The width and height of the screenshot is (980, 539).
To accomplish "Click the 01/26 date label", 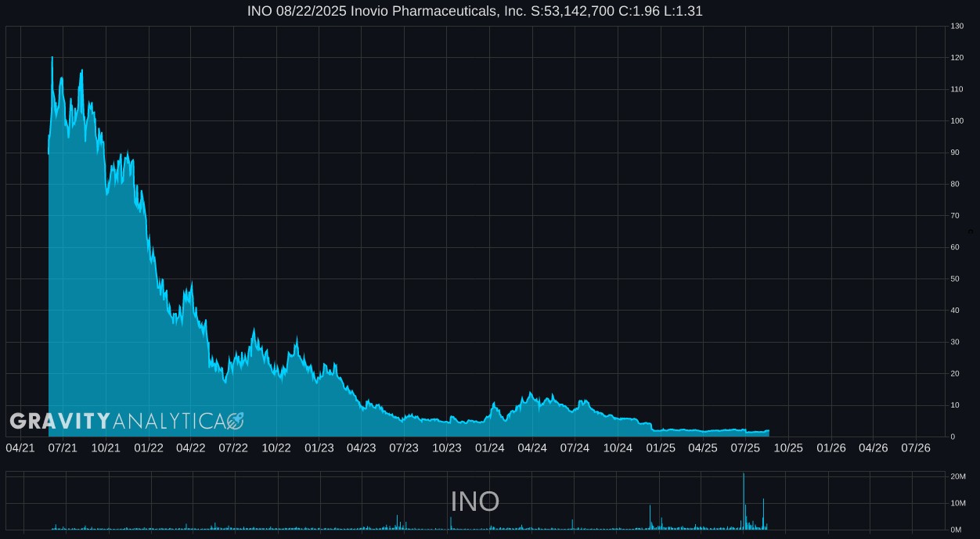I will point(831,447).
